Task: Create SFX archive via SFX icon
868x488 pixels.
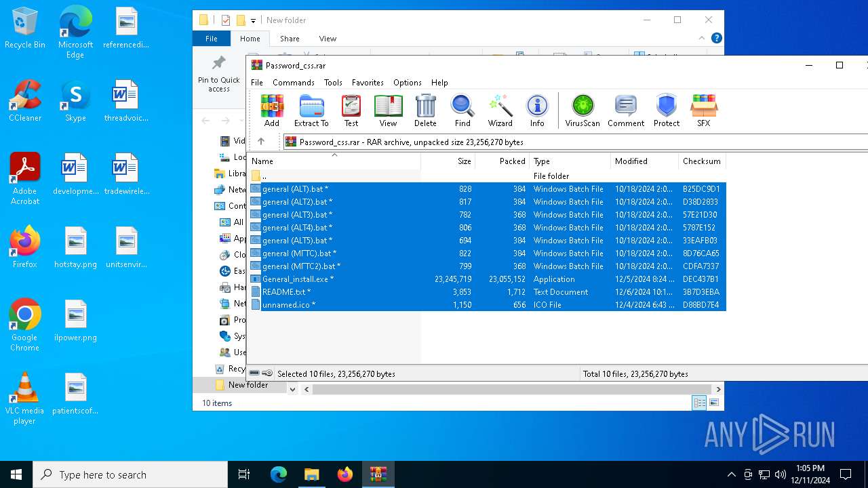Action: coord(704,110)
